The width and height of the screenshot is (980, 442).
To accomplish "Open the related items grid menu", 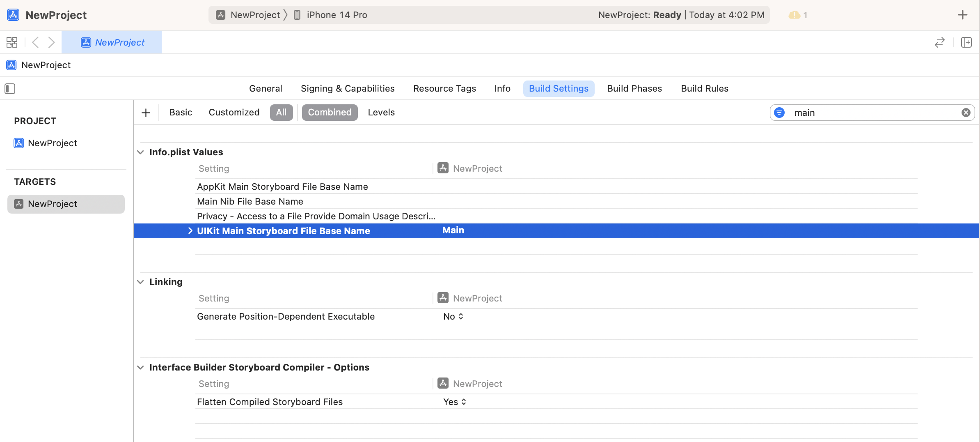I will coord(12,42).
